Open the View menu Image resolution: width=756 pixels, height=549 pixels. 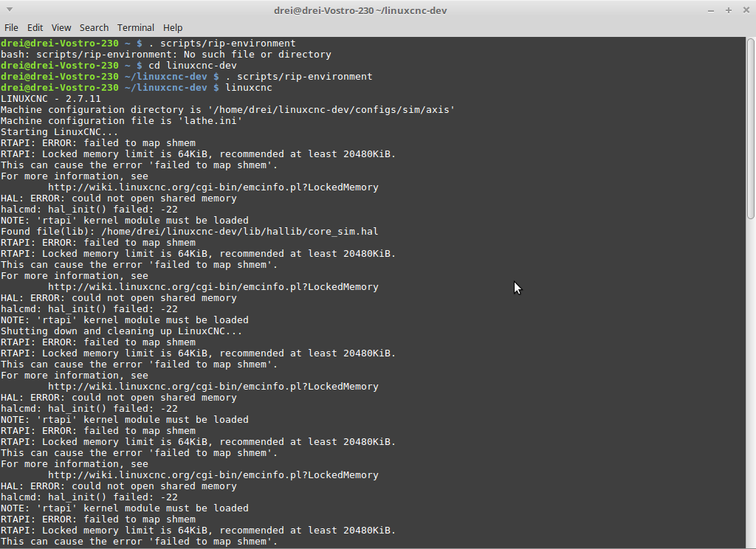coord(61,27)
